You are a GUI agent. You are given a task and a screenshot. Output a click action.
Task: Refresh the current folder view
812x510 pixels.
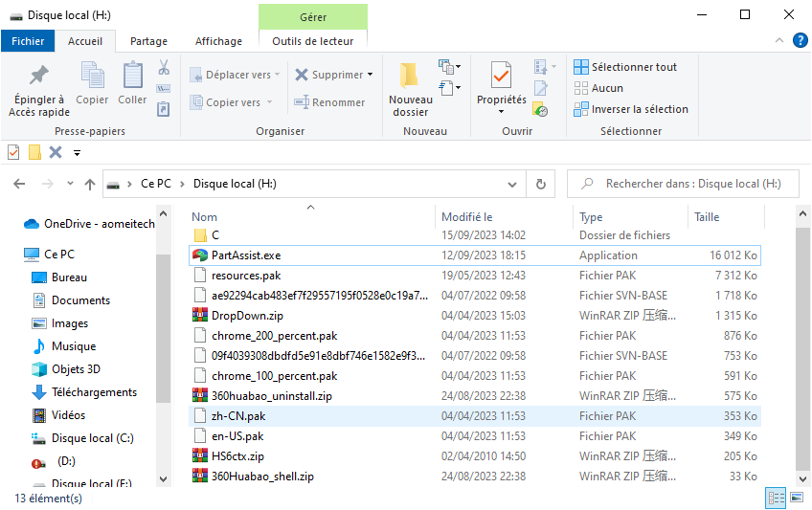tap(541, 184)
